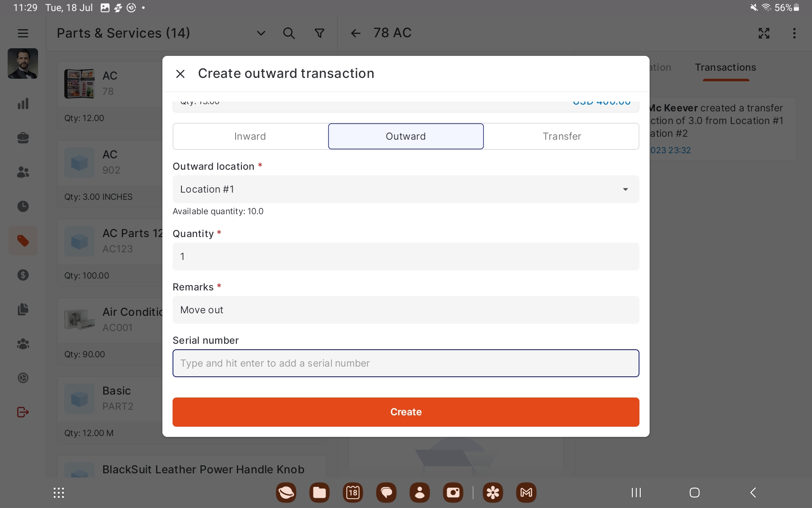Click the logout icon in sidebar

point(23,412)
